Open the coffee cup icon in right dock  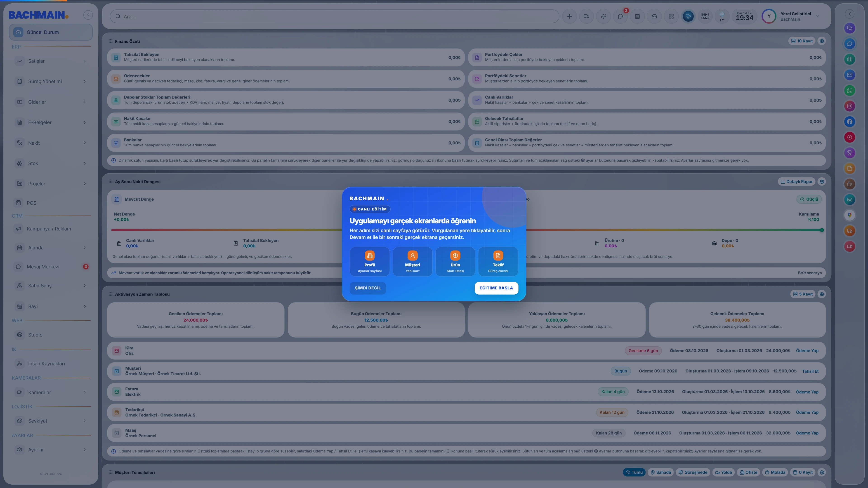(x=849, y=184)
